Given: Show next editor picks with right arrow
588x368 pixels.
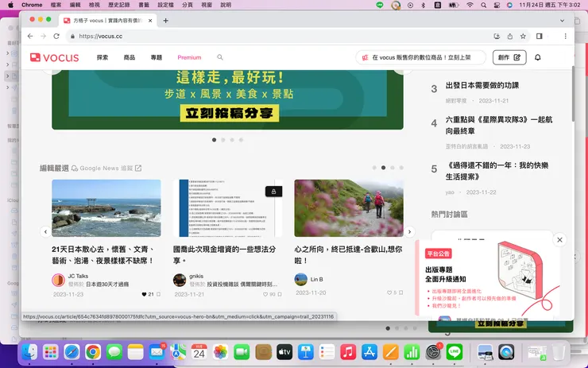Looking at the screenshot, I should point(409,232).
